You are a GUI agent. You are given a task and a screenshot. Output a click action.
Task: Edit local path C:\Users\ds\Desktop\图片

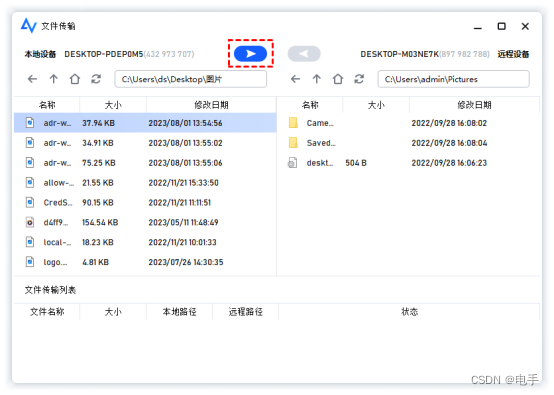click(190, 79)
